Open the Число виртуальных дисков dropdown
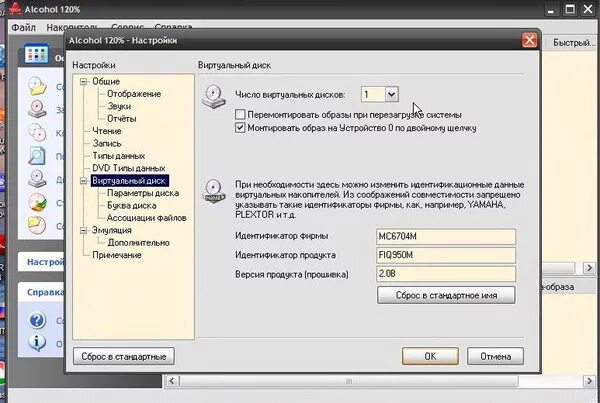This screenshot has width=600, height=403. click(x=391, y=94)
